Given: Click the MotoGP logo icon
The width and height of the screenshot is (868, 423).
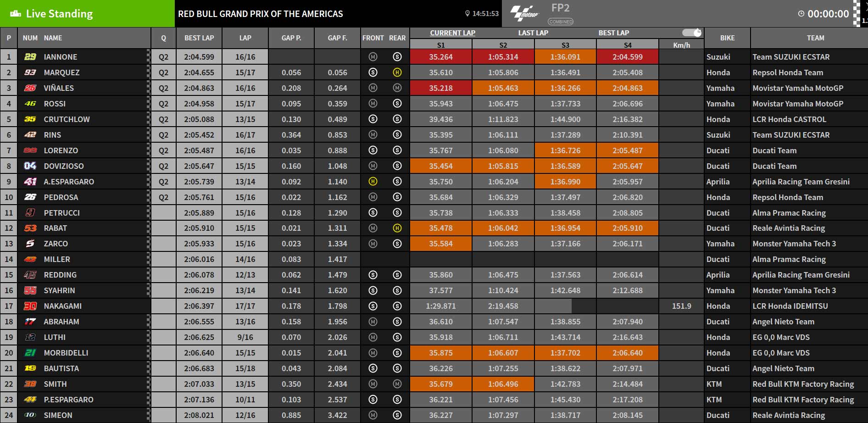Looking at the screenshot, I should pyautogui.click(x=524, y=13).
